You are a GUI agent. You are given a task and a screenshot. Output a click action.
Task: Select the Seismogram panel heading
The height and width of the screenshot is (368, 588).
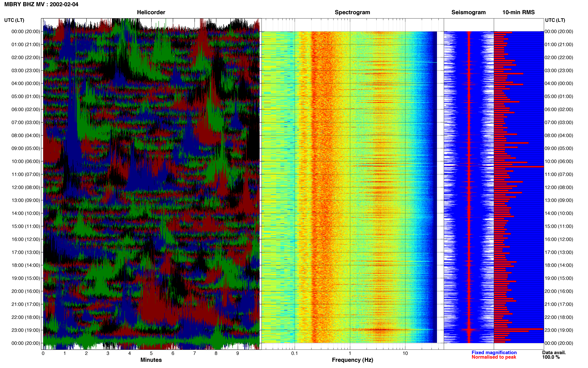tap(468, 12)
